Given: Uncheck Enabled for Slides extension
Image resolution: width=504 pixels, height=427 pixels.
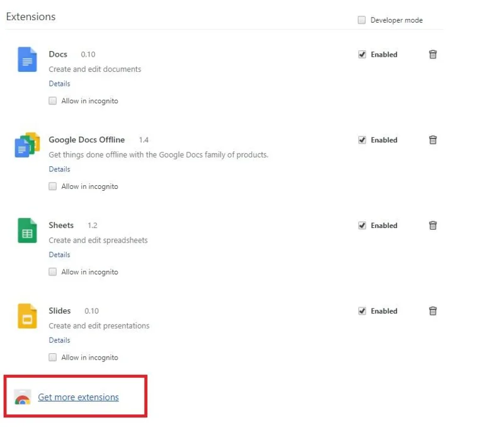Looking at the screenshot, I should (x=362, y=311).
